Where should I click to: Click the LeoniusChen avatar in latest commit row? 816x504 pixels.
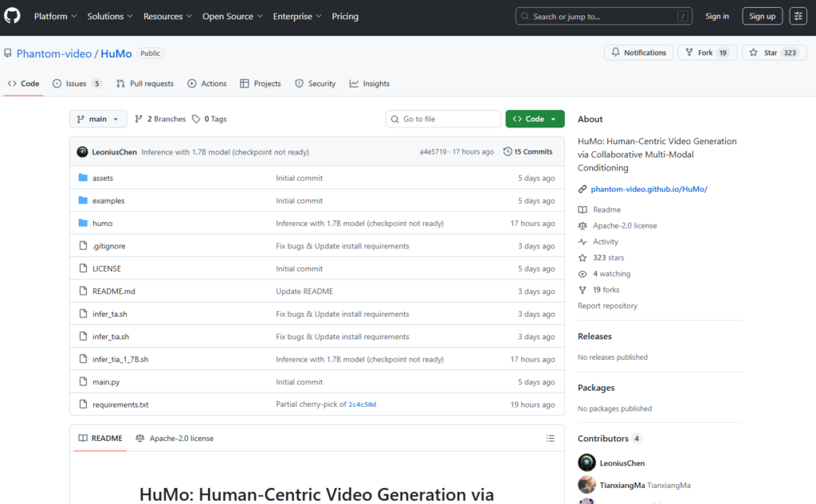82,152
